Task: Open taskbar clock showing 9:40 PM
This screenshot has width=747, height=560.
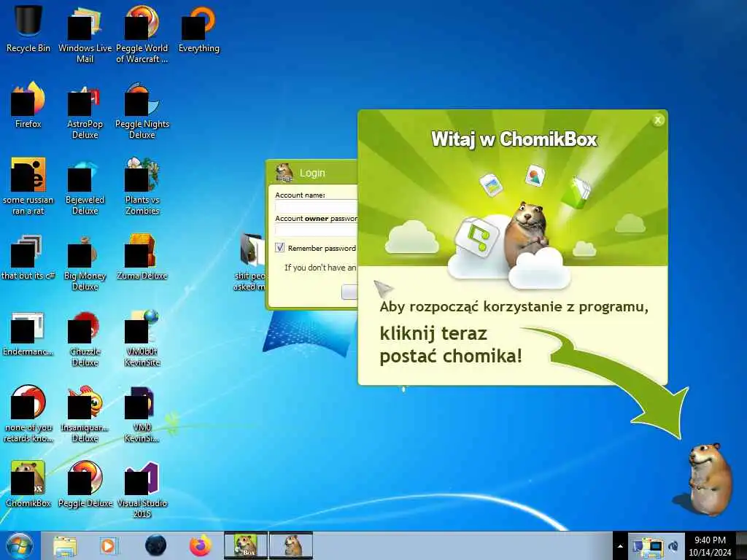Action: (x=710, y=546)
